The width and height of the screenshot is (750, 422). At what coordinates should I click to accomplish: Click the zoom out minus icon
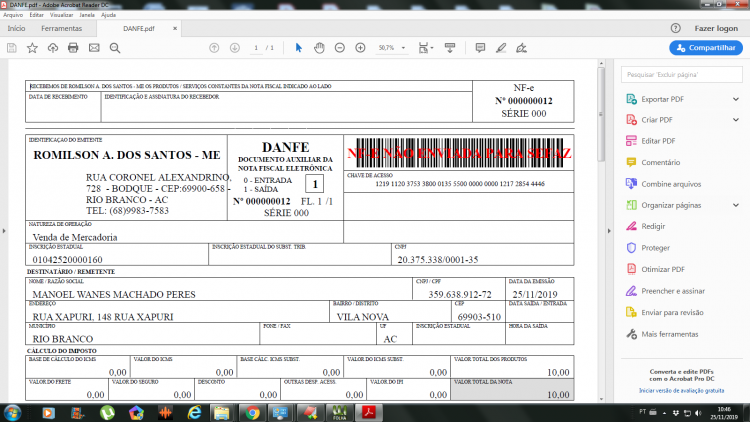(x=340, y=48)
